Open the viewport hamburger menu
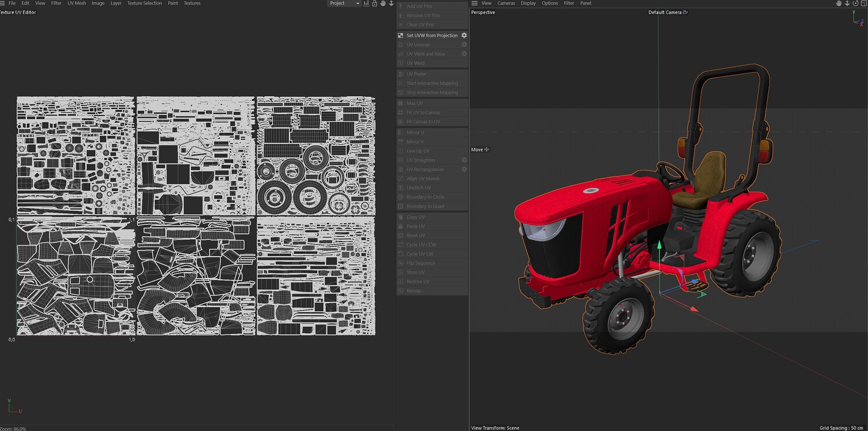868x431 pixels. (x=475, y=3)
